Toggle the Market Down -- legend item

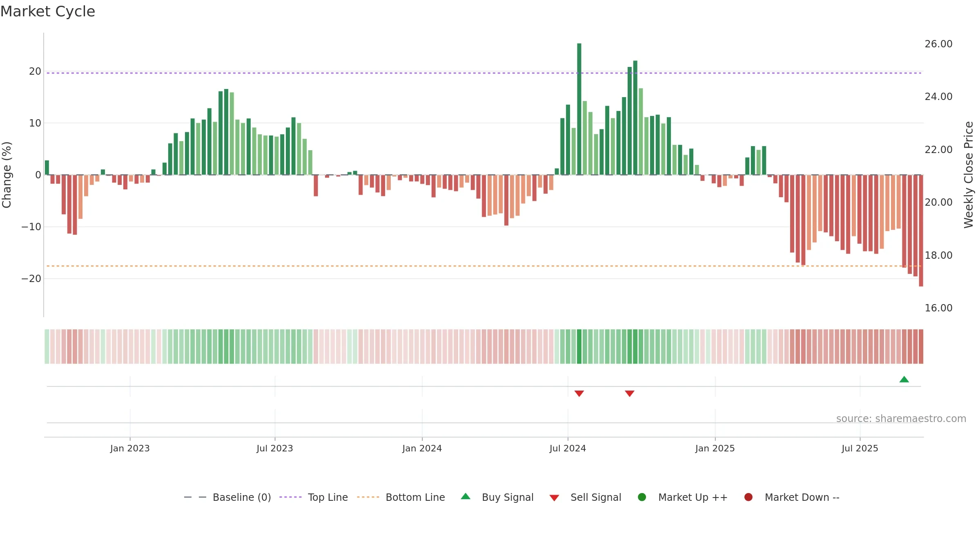[x=791, y=497]
